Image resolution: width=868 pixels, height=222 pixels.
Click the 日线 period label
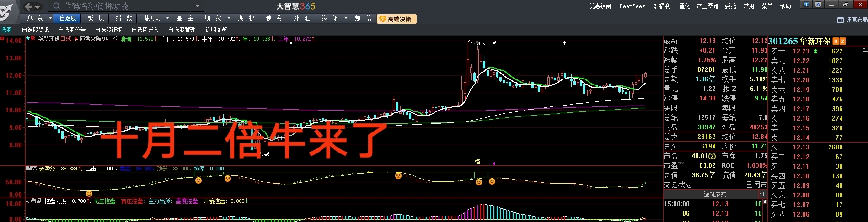66,39
